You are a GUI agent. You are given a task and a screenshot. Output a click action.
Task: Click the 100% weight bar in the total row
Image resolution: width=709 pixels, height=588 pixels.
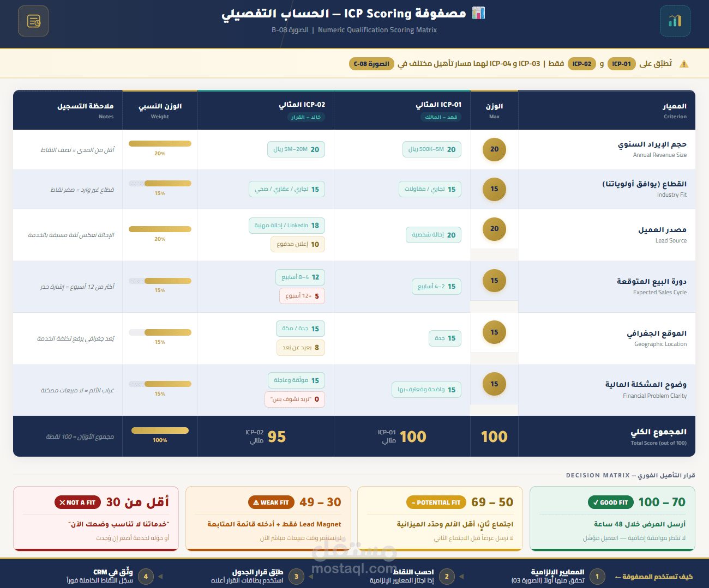point(160,431)
